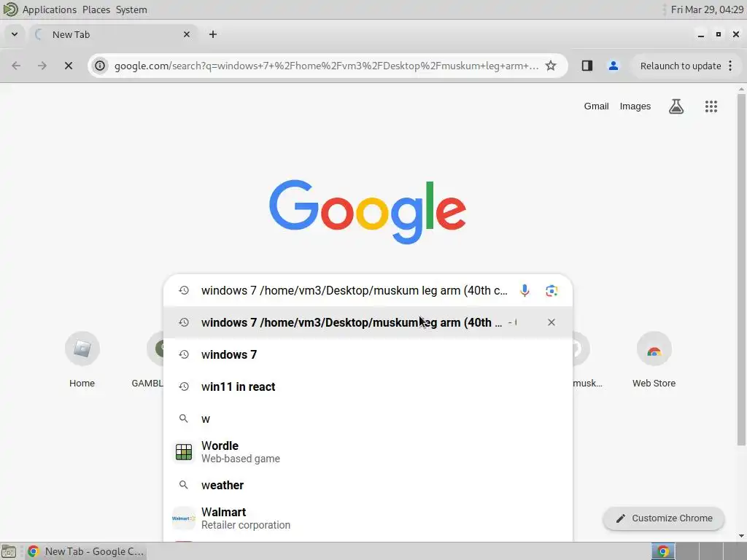This screenshot has height=560, width=747.
Task: View site information icon in address bar
Action: pos(100,66)
